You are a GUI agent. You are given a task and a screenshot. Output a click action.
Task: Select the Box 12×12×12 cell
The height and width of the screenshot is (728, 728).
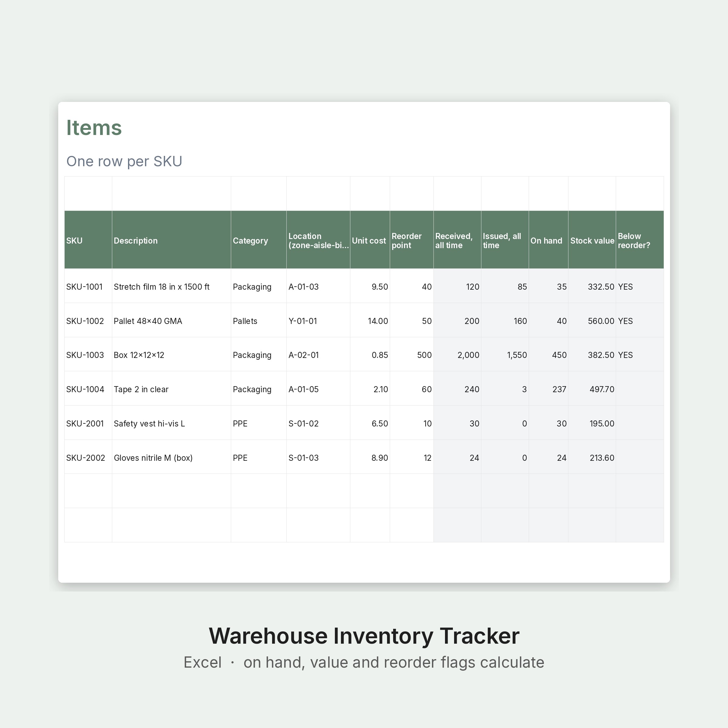(171, 354)
